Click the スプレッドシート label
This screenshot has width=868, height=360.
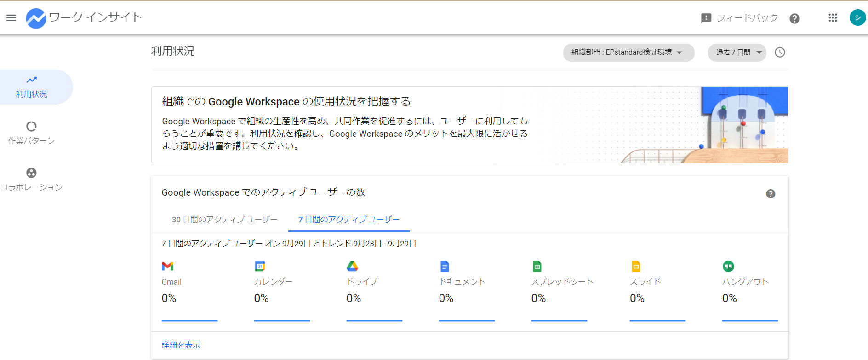[562, 282]
